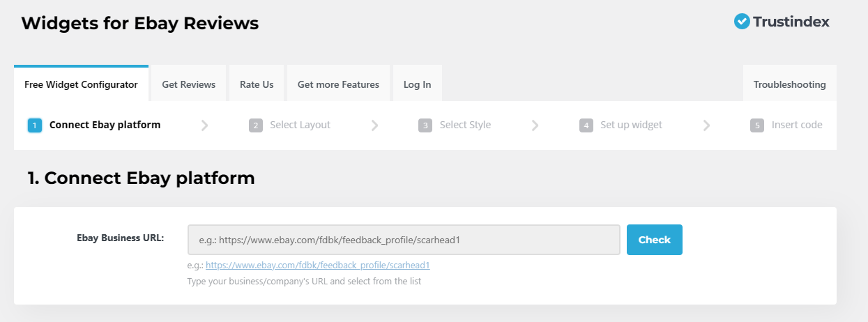Go to the Log In tab
868x322 pixels.
coord(417,84)
